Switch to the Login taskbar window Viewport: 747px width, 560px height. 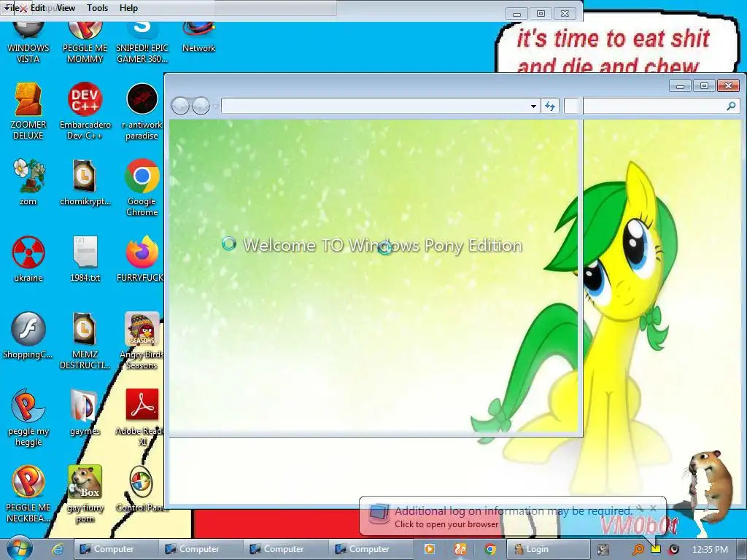pyautogui.click(x=547, y=549)
